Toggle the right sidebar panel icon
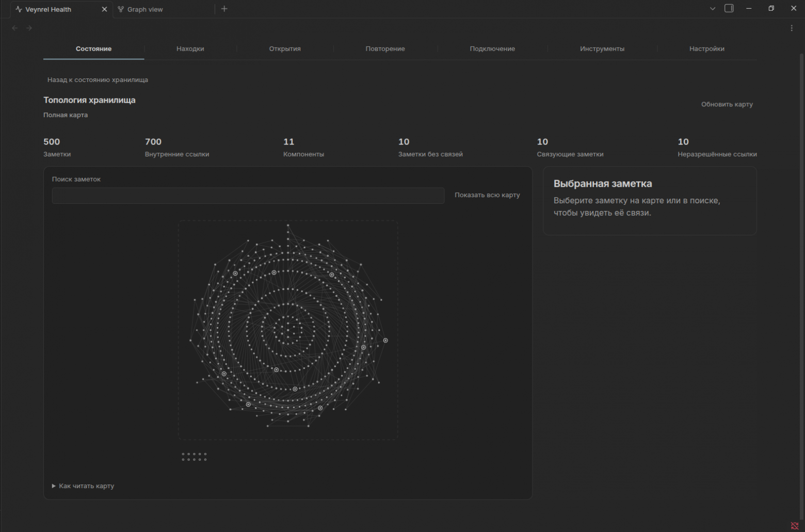Image resolution: width=805 pixels, height=532 pixels. (729, 8)
